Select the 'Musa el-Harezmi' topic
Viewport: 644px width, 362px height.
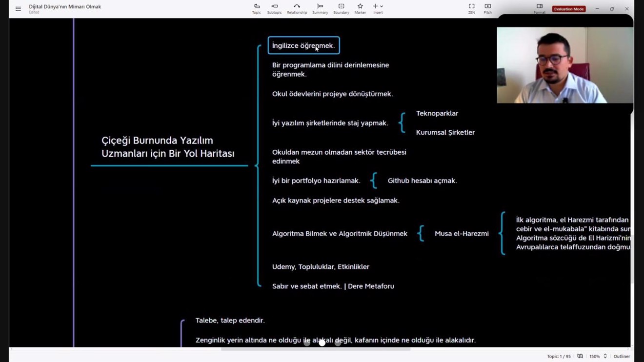[x=461, y=234]
